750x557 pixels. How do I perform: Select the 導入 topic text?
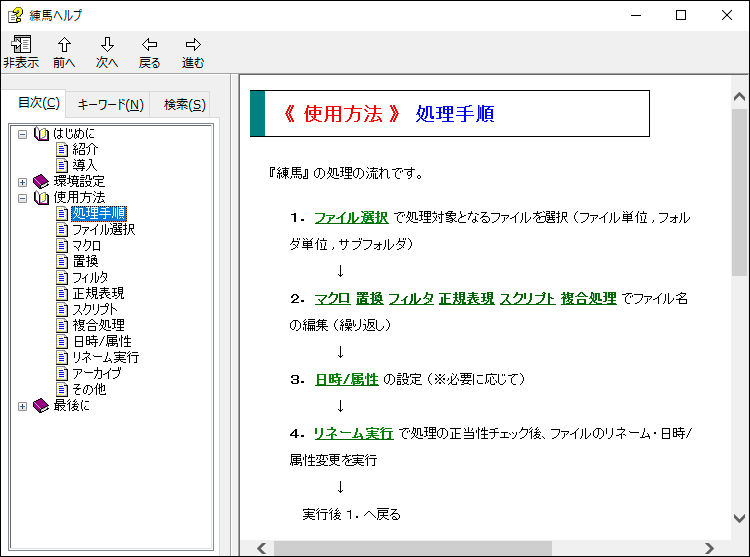pyautogui.click(x=85, y=165)
